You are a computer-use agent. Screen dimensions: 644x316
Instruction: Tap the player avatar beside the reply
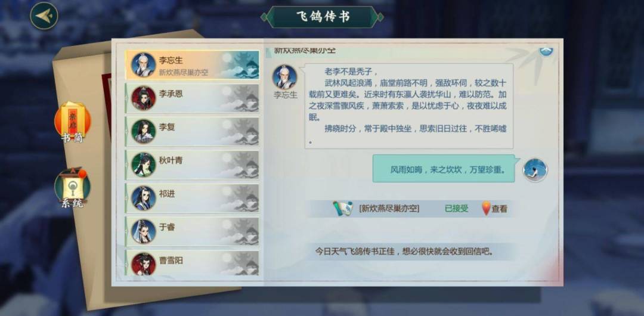tap(535, 170)
